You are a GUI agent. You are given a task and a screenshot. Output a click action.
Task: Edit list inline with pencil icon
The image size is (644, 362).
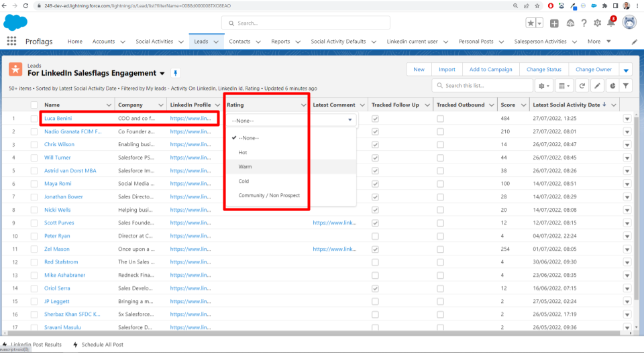coord(597,86)
